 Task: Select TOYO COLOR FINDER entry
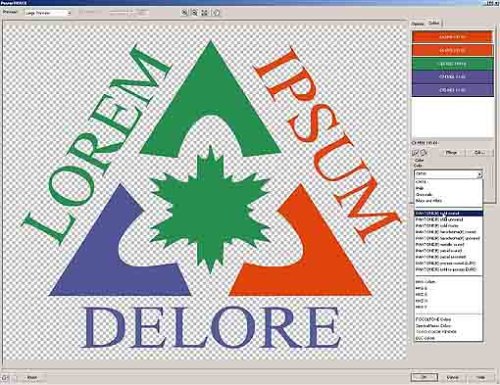point(448,332)
